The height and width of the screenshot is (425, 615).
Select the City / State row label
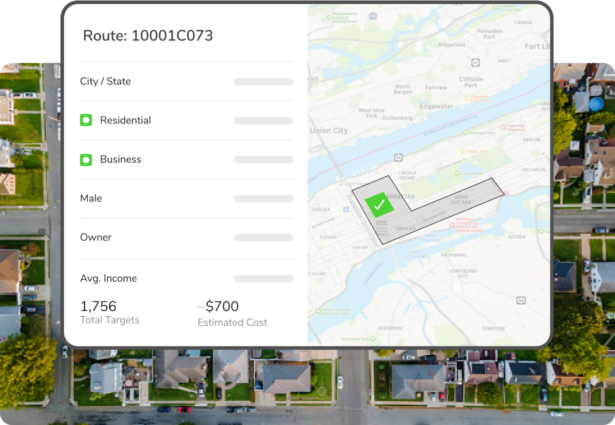(x=105, y=82)
